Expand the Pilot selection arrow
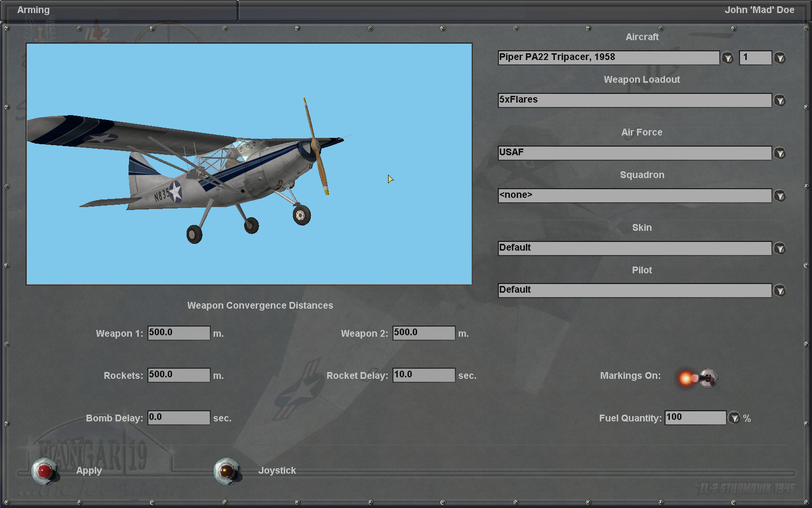Viewport: 812px width, 508px height. (x=780, y=291)
